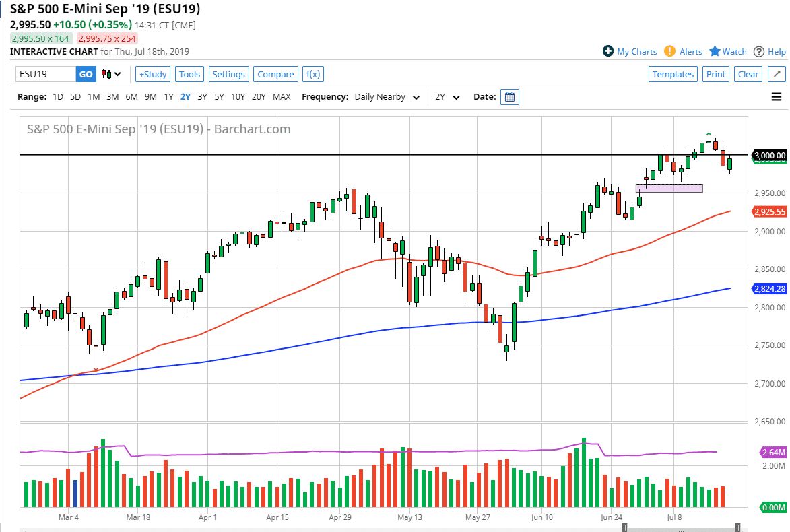The image size is (790, 532).
Task: Click the ESU19 symbol input field
Action: click(x=46, y=74)
